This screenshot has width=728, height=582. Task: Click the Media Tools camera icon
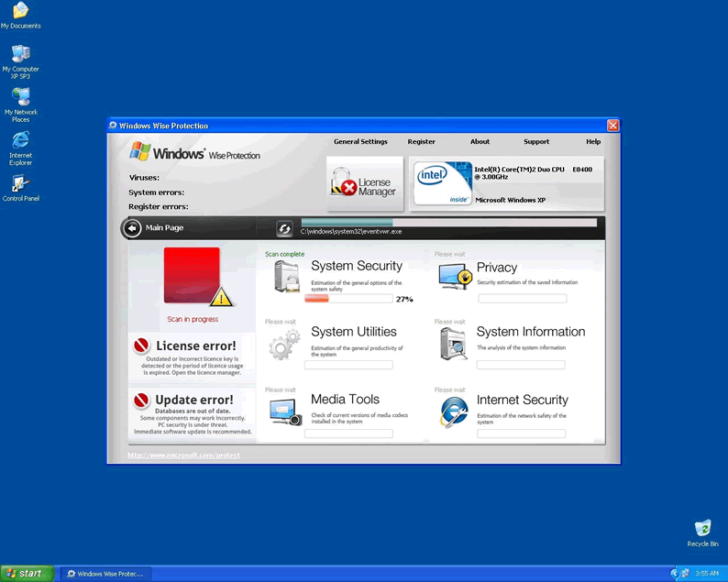(285, 412)
